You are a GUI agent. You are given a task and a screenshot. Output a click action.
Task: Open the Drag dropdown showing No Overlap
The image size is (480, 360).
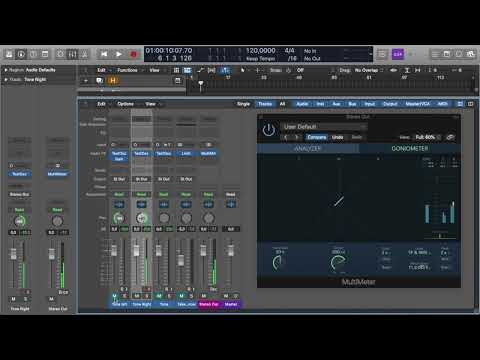pos(368,70)
